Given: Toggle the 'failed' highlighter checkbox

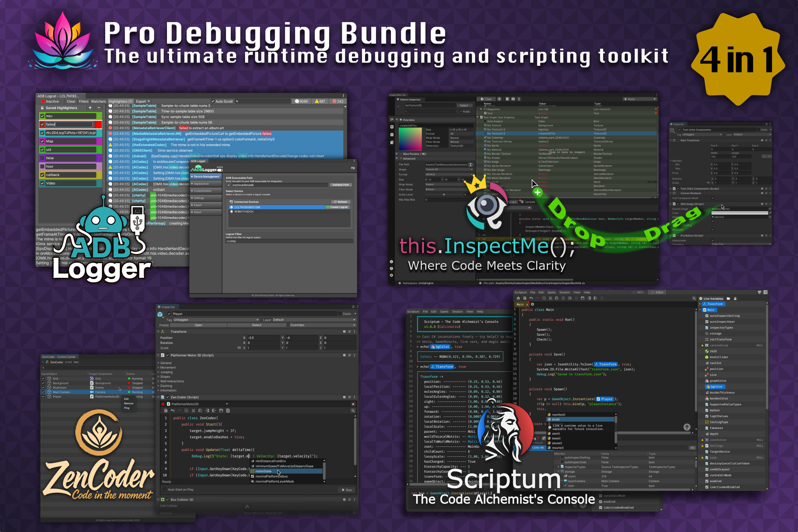Looking at the screenshot, I should (x=42, y=124).
